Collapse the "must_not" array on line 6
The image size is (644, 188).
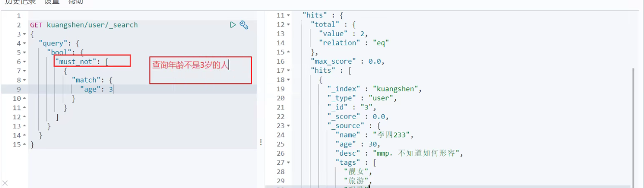pyautogui.click(x=24, y=62)
